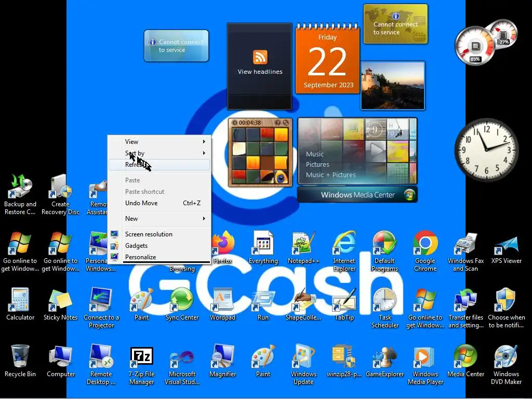532x399 pixels.
Task: Click the Windows Media Center logo bar
Action: coord(357,195)
